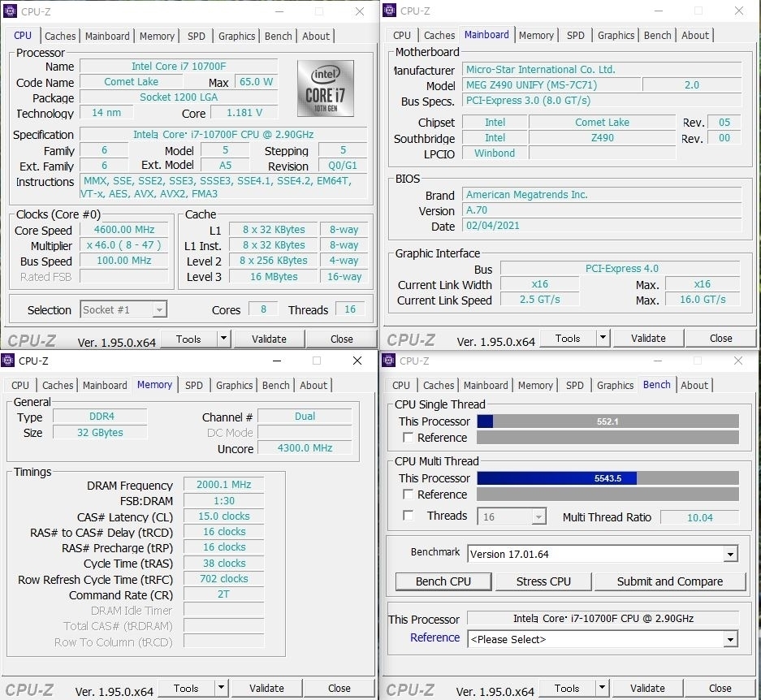Open the Graphics tab in the Memory window
Viewport: 761px width, 700px height.
[x=235, y=385]
